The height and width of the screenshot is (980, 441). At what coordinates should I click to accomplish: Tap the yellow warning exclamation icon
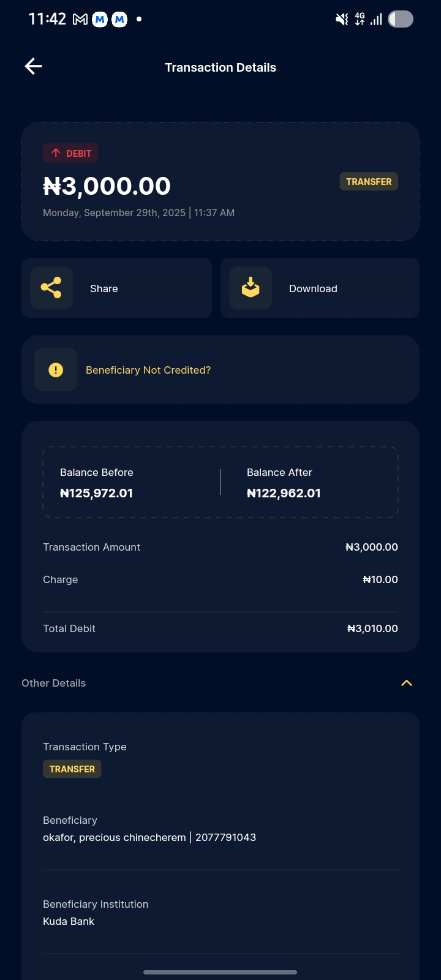pyautogui.click(x=56, y=370)
